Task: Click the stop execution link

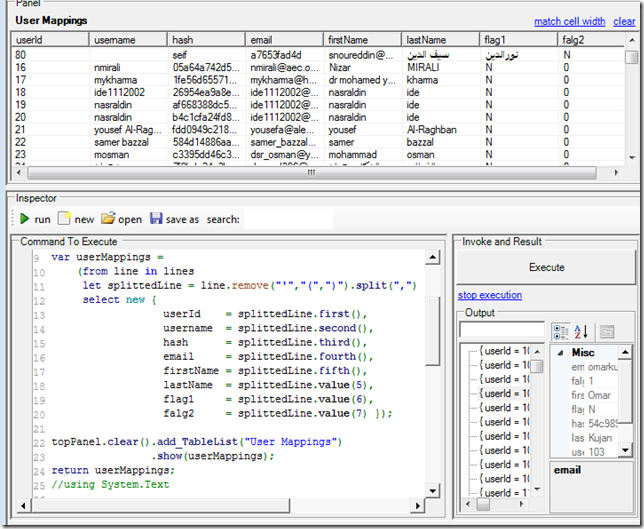Action: pos(490,295)
